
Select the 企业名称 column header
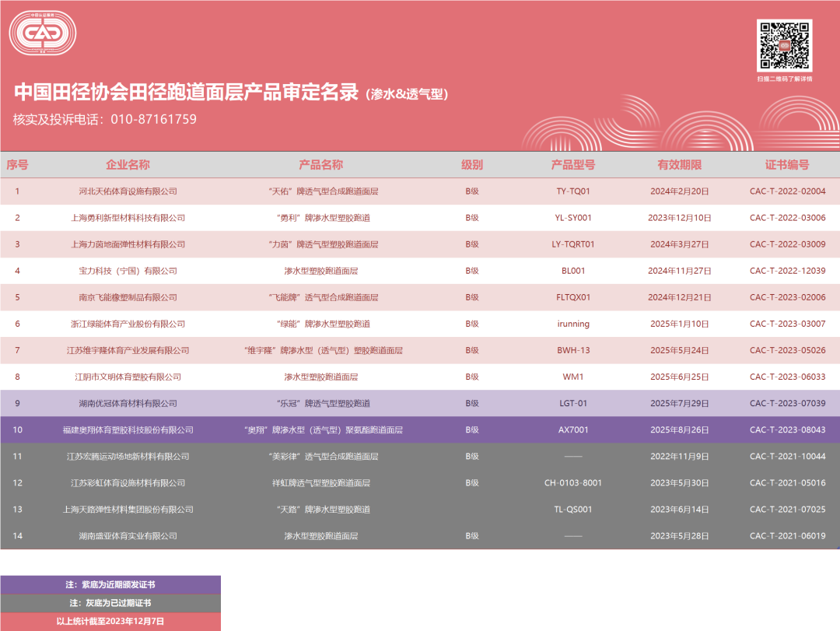coord(128,165)
